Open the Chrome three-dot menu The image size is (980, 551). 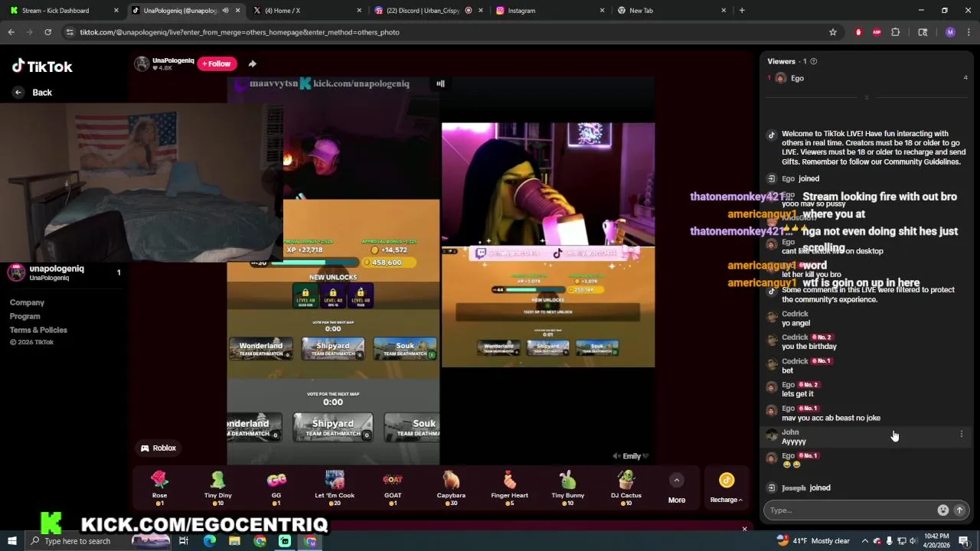coord(969,32)
